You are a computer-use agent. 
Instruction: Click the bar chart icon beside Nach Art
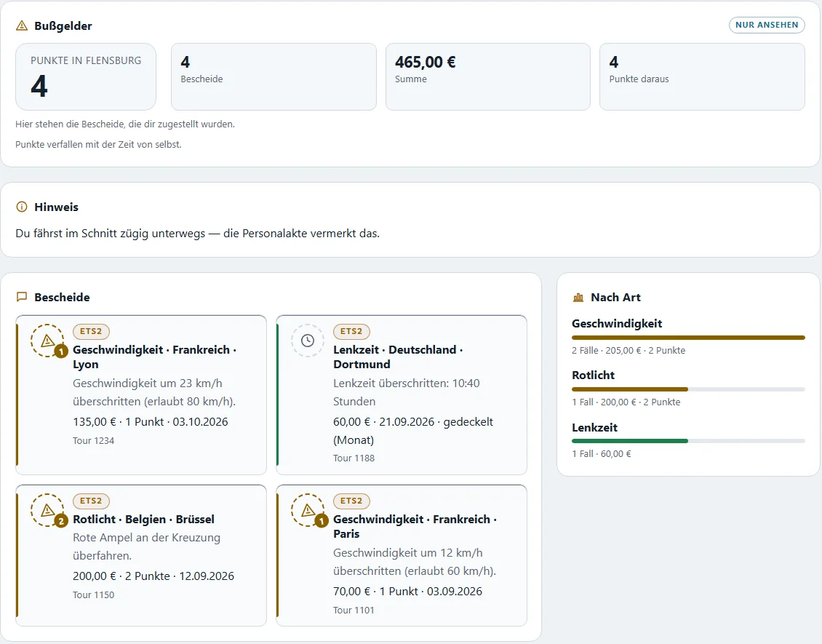pos(578,298)
